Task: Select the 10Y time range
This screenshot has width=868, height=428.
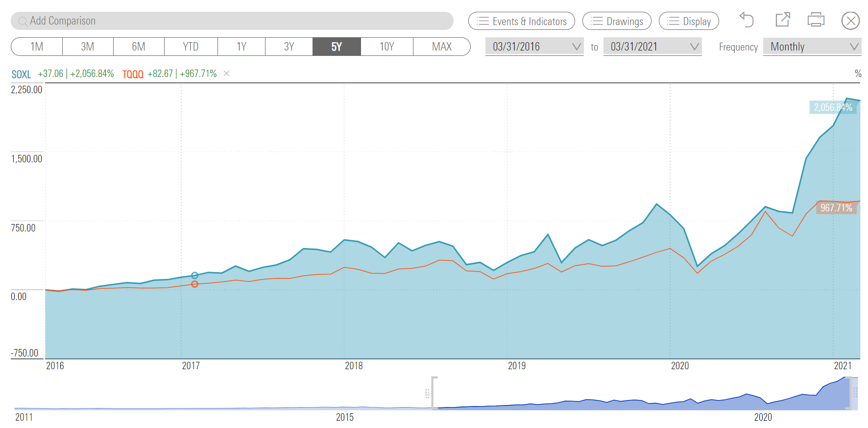Action: [x=387, y=47]
